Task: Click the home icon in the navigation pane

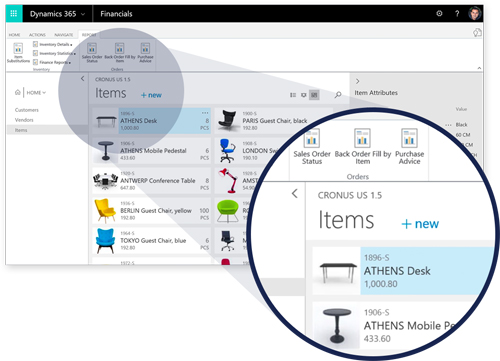Action: click(18, 92)
